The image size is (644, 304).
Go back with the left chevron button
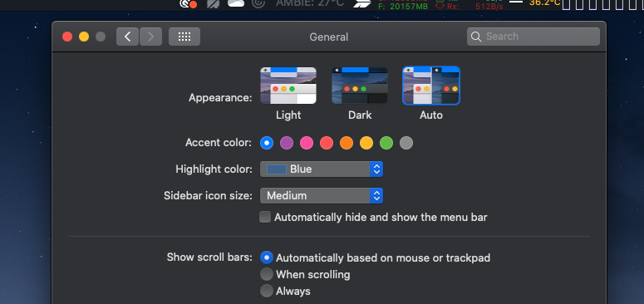127,37
